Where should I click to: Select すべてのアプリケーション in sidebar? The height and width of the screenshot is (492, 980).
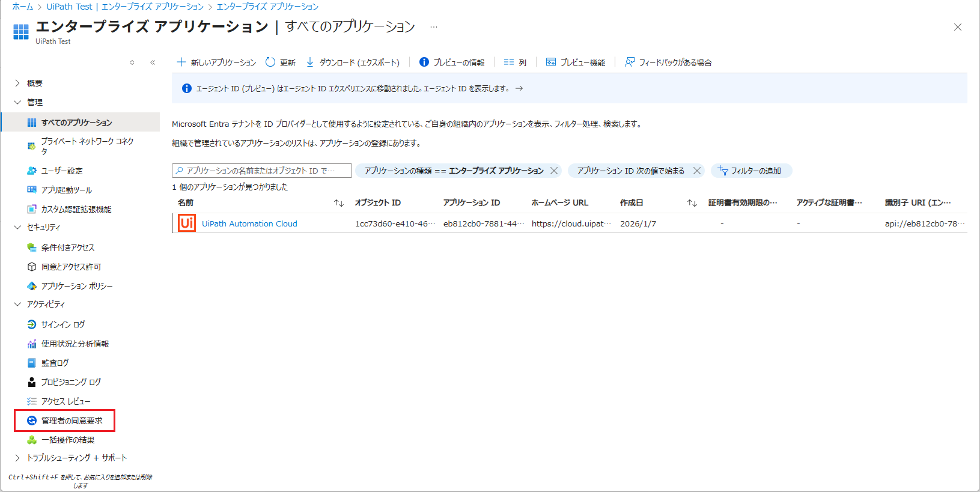click(81, 123)
